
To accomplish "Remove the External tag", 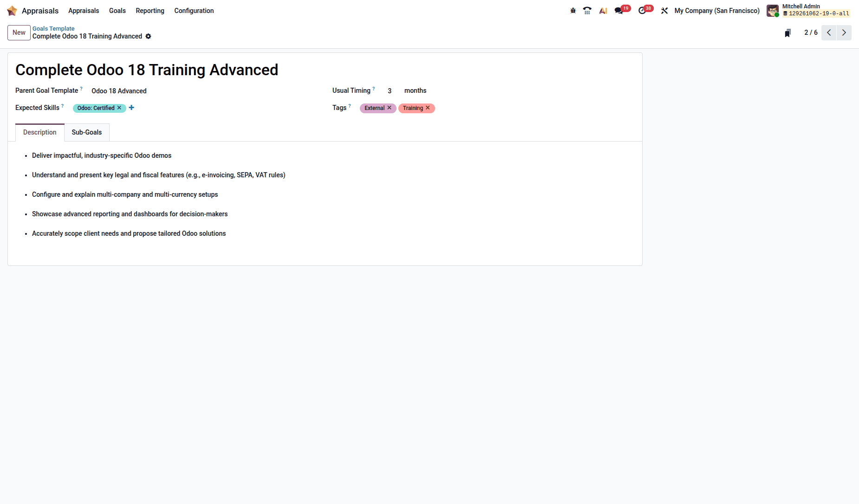I will pyautogui.click(x=390, y=108).
